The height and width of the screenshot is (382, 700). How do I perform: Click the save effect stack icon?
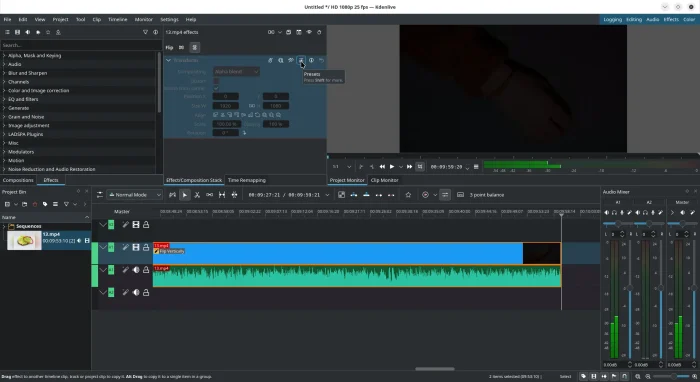pos(288,32)
